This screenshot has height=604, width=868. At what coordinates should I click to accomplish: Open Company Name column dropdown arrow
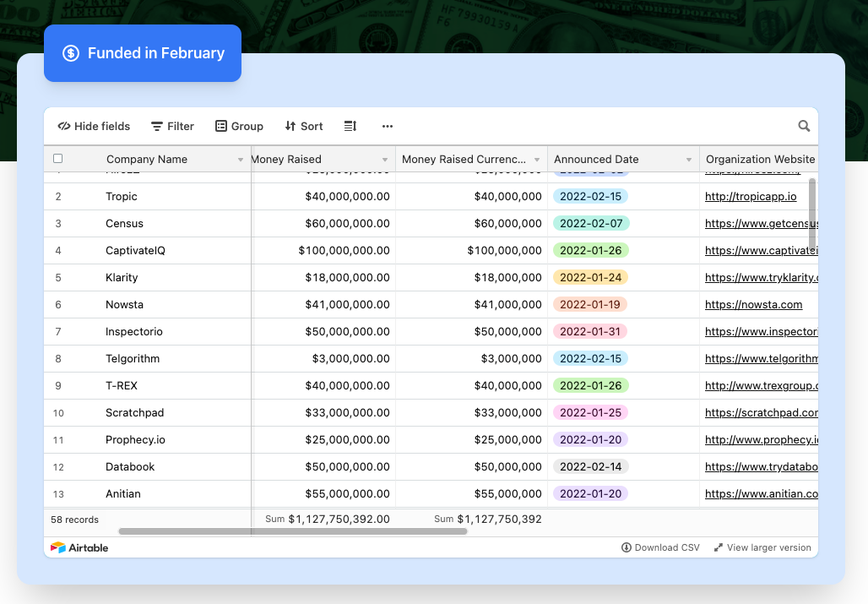241,160
